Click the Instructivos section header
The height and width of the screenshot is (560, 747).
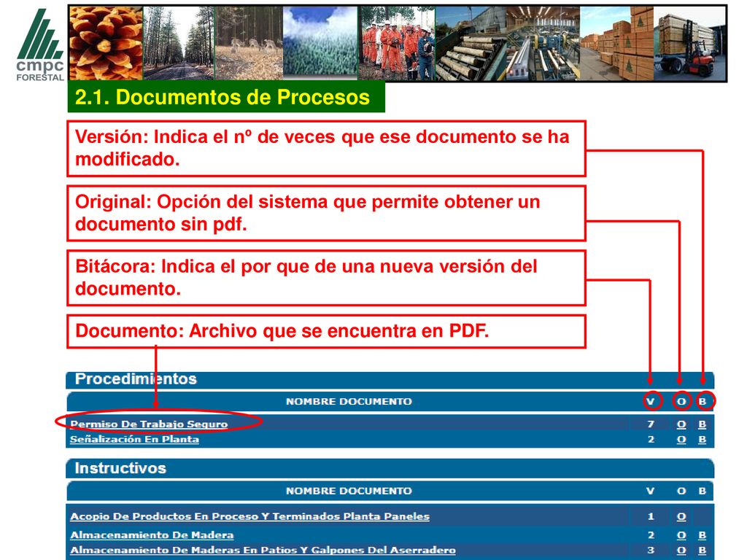pos(390,468)
